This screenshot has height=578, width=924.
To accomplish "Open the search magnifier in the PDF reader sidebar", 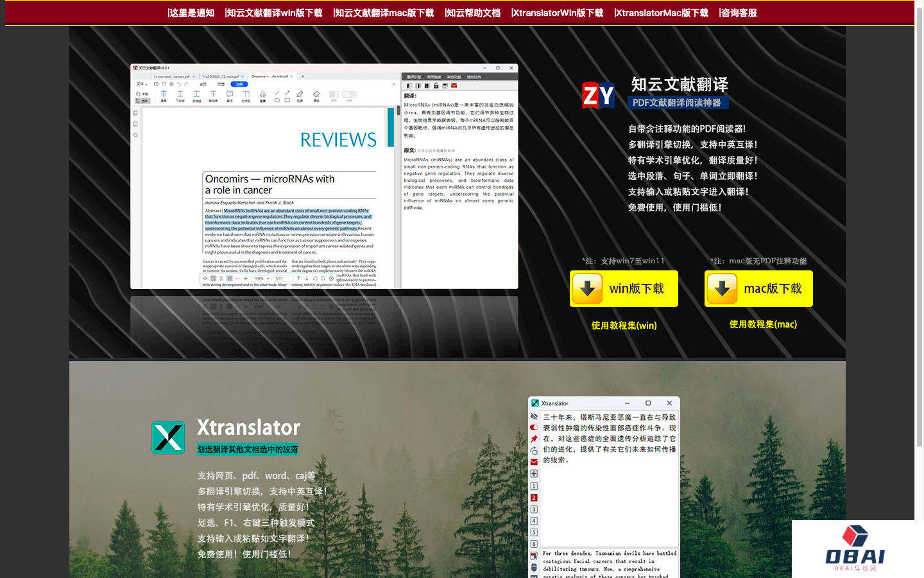I will pos(135,135).
